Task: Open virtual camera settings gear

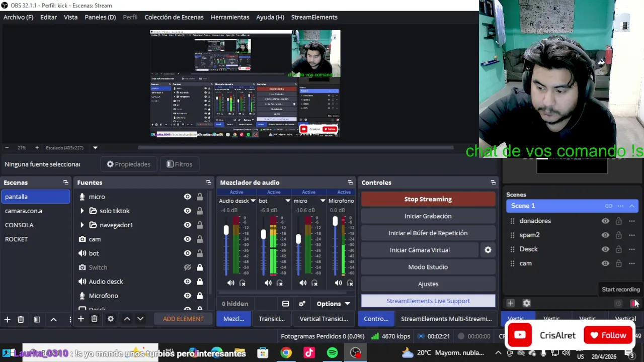Action: tap(488, 250)
